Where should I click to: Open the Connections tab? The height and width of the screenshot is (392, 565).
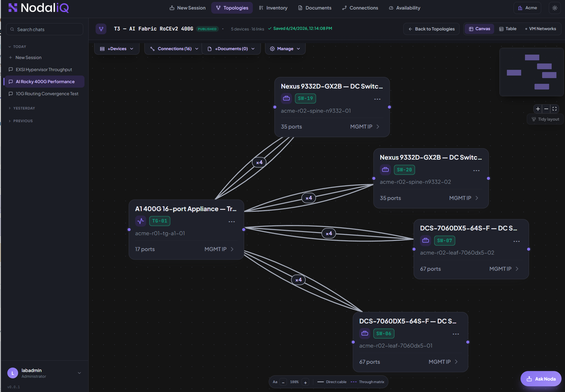(360, 8)
